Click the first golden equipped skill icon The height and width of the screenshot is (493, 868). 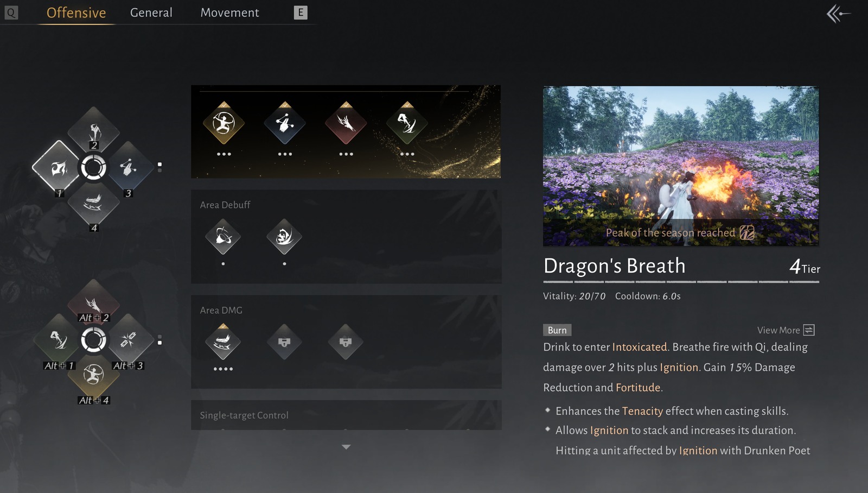[224, 123]
